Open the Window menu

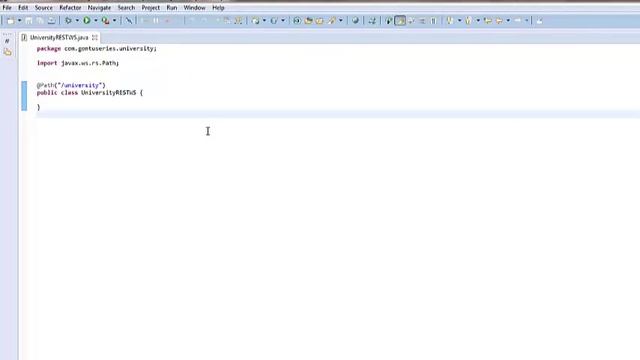[194, 8]
